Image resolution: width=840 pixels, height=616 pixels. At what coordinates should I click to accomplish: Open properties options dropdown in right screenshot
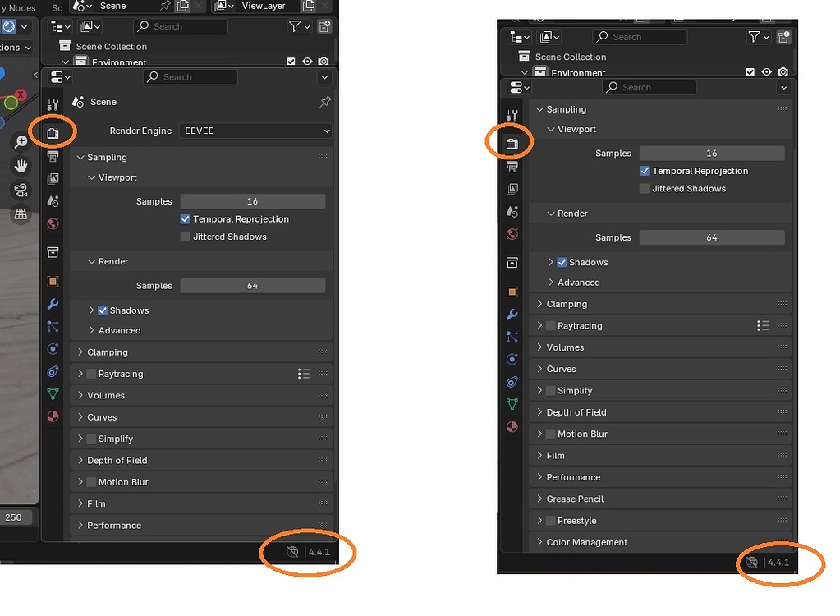tap(783, 87)
